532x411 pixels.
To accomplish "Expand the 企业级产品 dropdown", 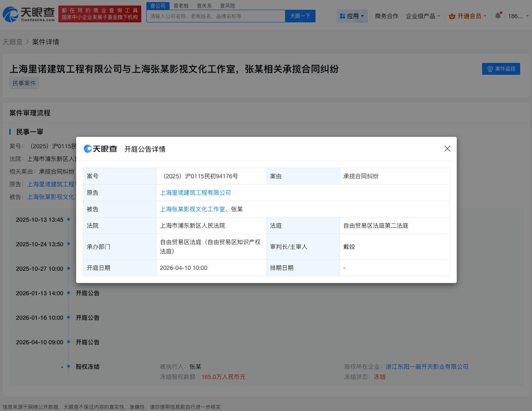I will tap(422, 16).
